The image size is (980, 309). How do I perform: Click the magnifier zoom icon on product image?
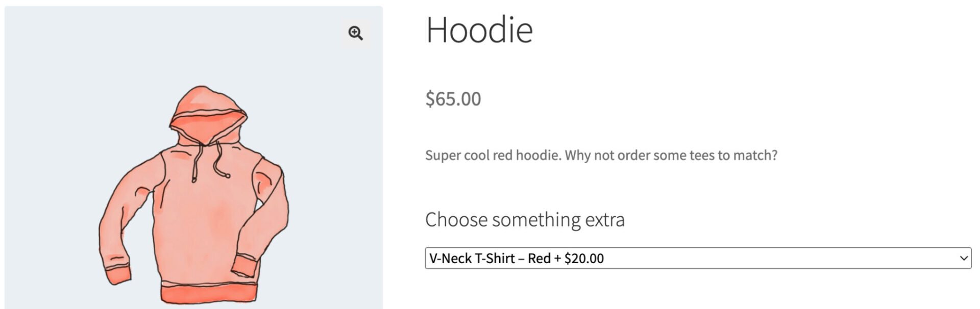point(356,33)
